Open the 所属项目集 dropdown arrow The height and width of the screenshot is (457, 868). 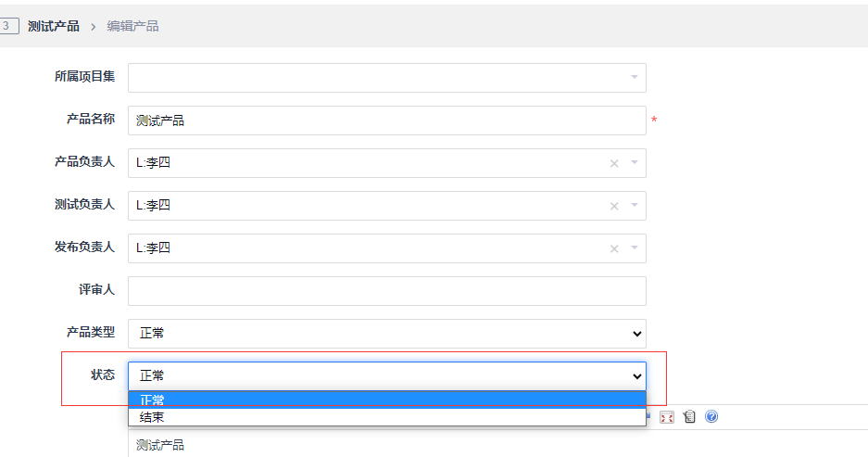click(x=635, y=77)
